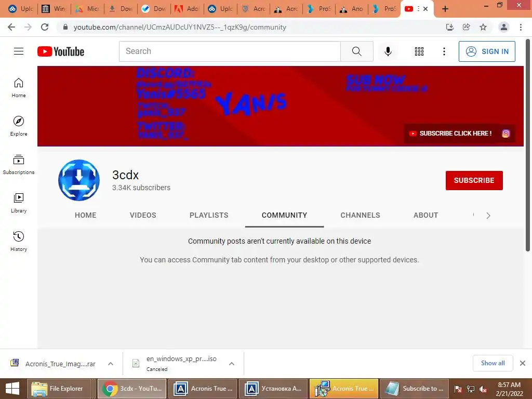The height and width of the screenshot is (399, 532).
Task: Open a new browser tab
Action: coord(445,9)
